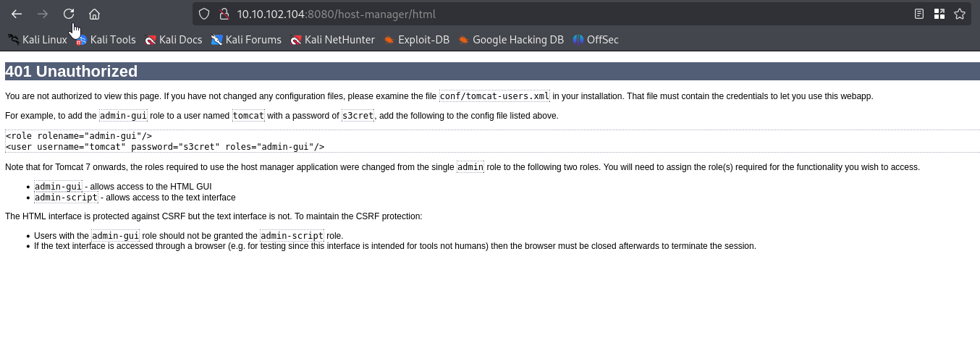Click the forward navigation arrow
The image size is (980, 343).
pos(43,14)
